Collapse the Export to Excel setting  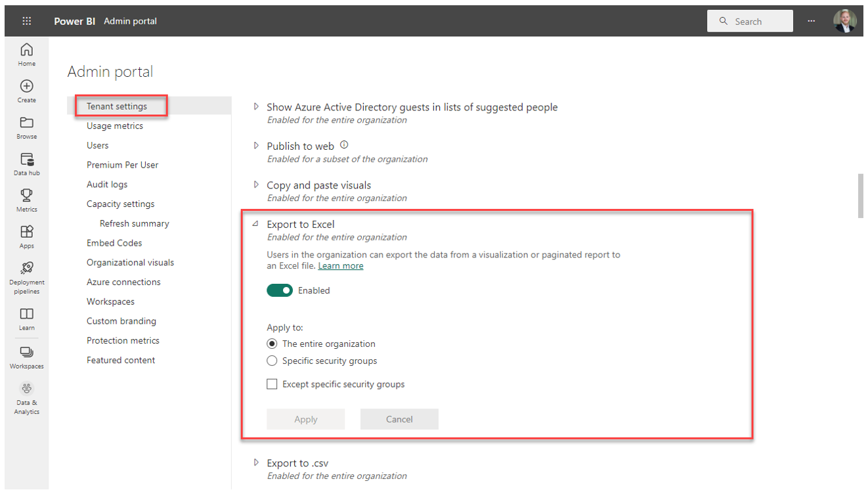point(256,224)
